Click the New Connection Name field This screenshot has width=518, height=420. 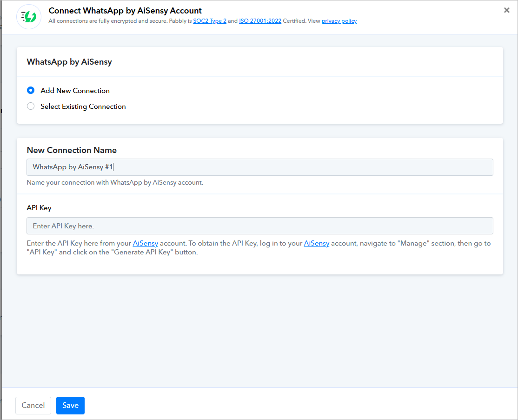pyautogui.click(x=259, y=167)
